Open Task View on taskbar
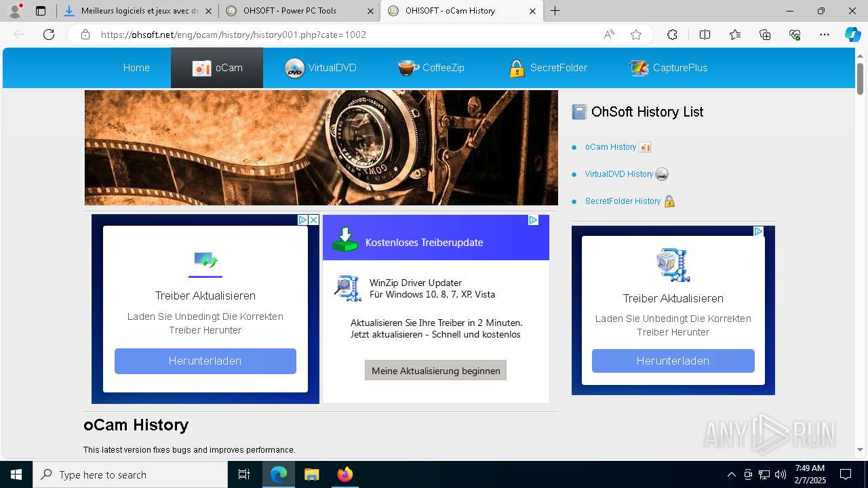This screenshot has width=868, height=488. coord(244,474)
